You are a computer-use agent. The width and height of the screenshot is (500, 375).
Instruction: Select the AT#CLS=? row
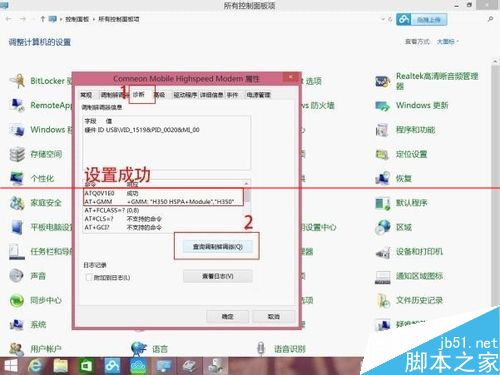coord(163,219)
